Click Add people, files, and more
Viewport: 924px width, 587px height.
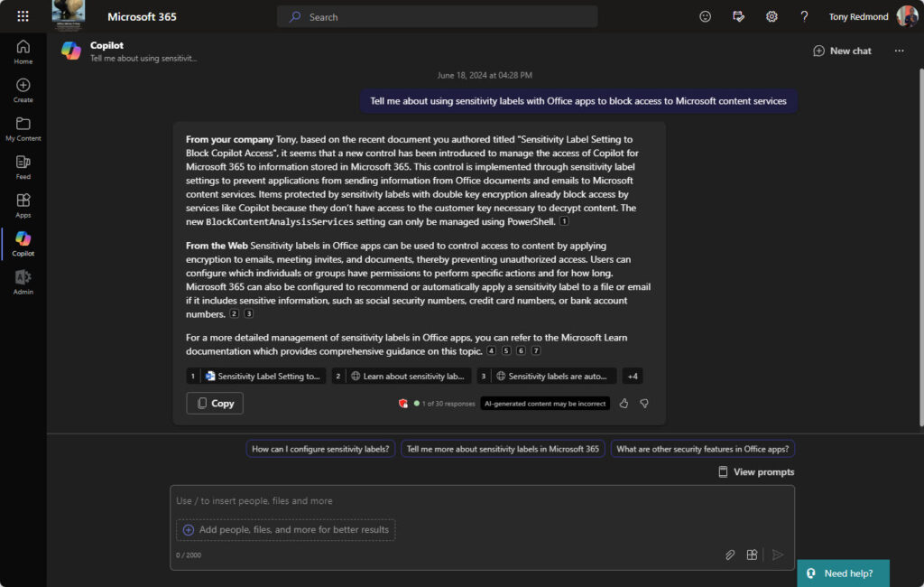(286, 530)
